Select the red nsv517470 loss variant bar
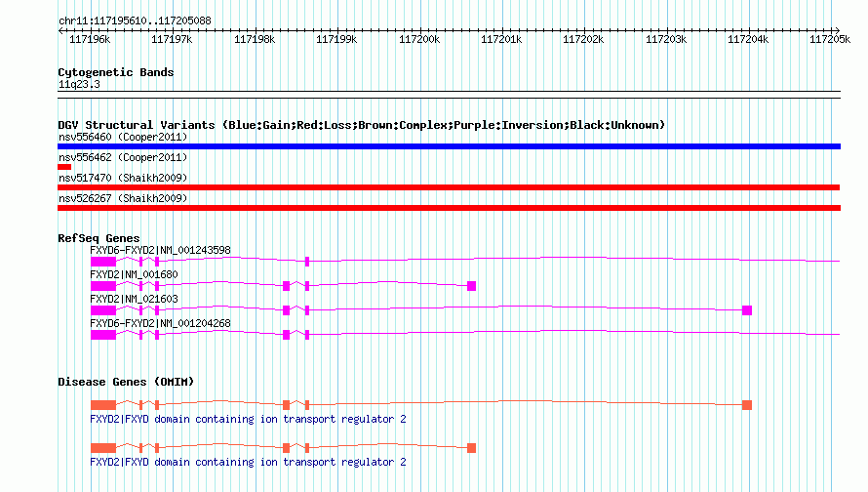This screenshot has width=868, height=492. click(x=449, y=187)
